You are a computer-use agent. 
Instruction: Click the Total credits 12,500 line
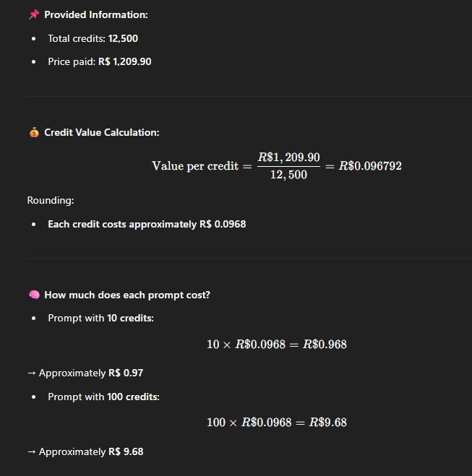[x=93, y=38]
